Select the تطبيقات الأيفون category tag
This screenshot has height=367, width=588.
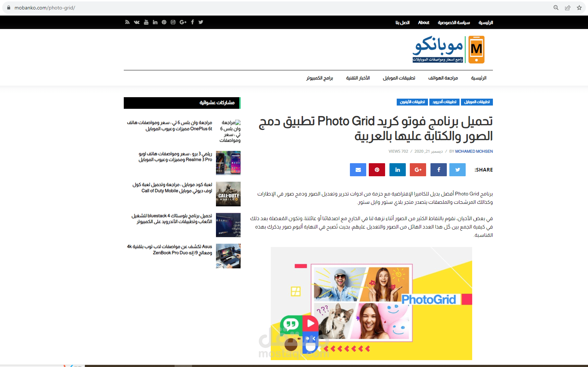(x=412, y=102)
